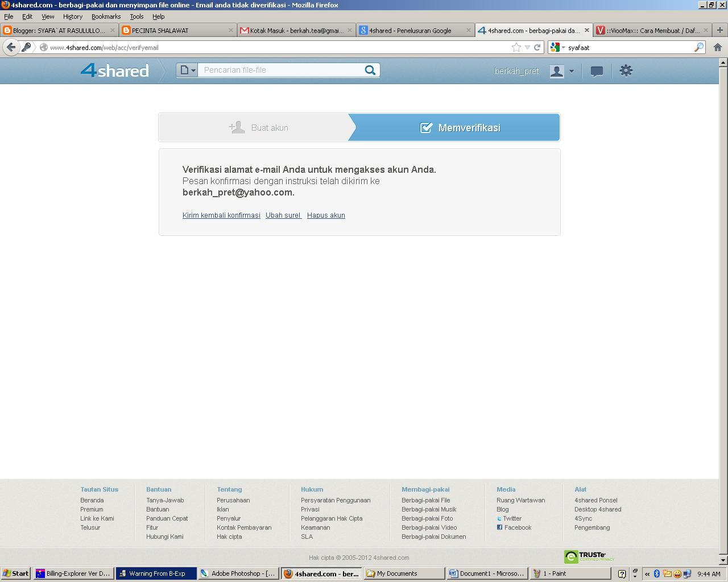This screenshot has height=582, width=728.
Task: Click the 4shared search magnifier icon
Action: [x=370, y=70]
